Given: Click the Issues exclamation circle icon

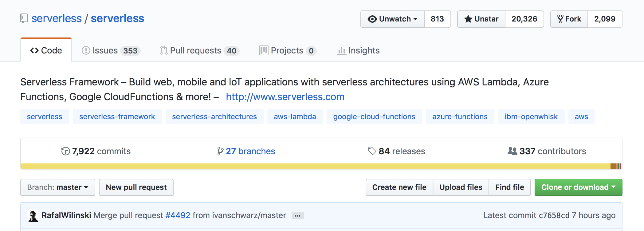Looking at the screenshot, I should click(86, 50).
